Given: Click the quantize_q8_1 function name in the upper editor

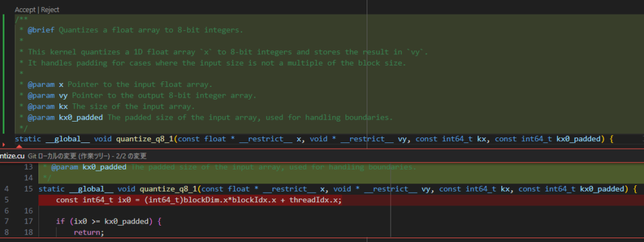Looking at the screenshot, I should [x=145, y=139].
